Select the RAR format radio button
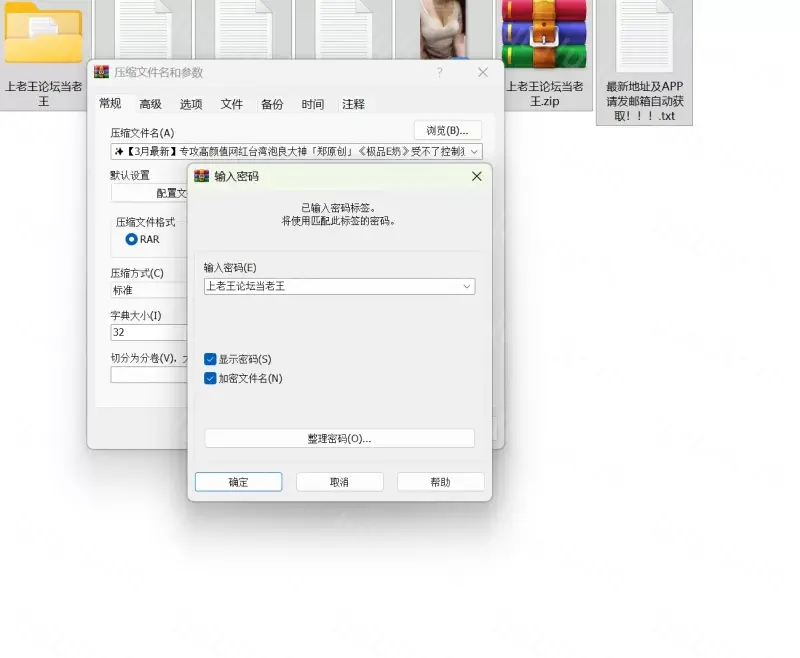Image resolution: width=800 pixels, height=658 pixels. pyautogui.click(x=131, y=239)
